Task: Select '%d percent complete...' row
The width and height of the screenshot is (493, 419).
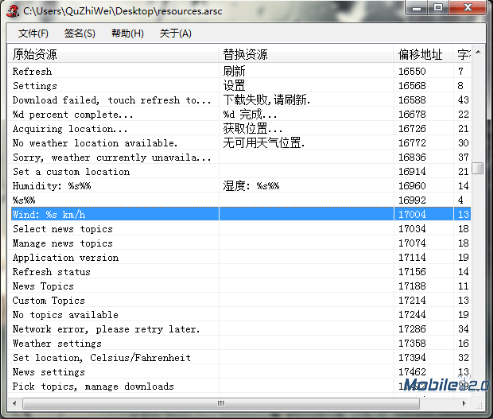Action: tap(239, 114)
